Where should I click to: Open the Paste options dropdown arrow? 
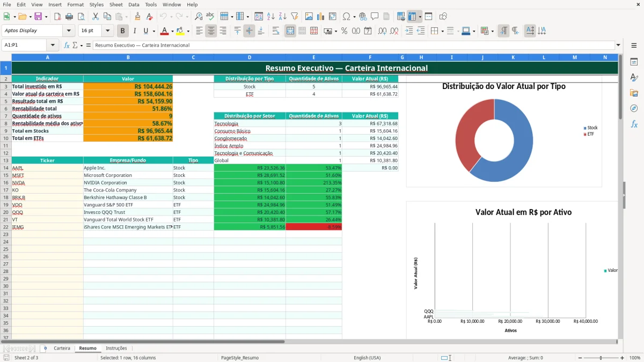(x=127, y=17)
